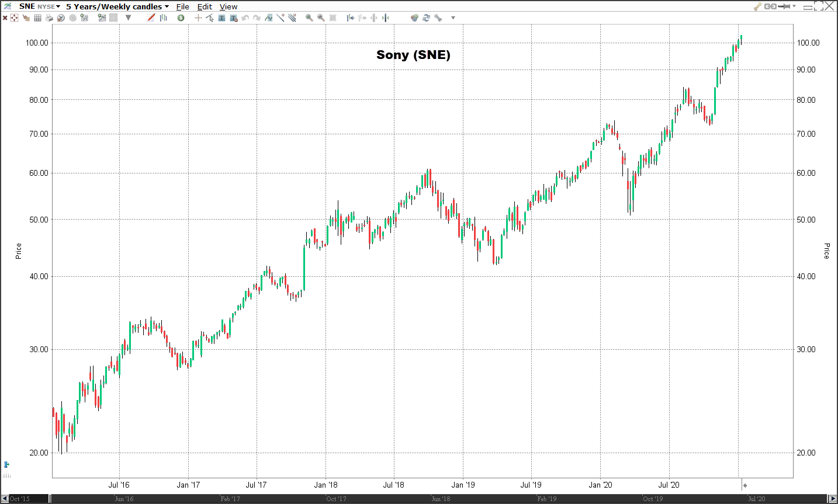
Task: Open chart settings wrench in toolbar
Action: tap(438, 18)
